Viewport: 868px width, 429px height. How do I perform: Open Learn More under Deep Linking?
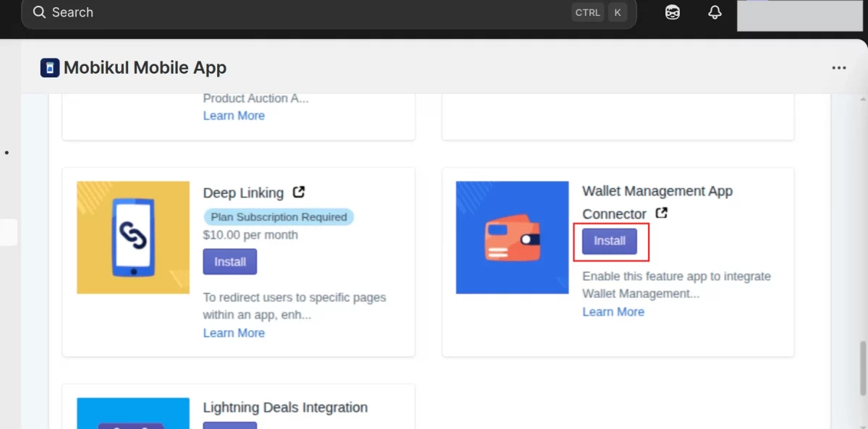click(234, 333)
